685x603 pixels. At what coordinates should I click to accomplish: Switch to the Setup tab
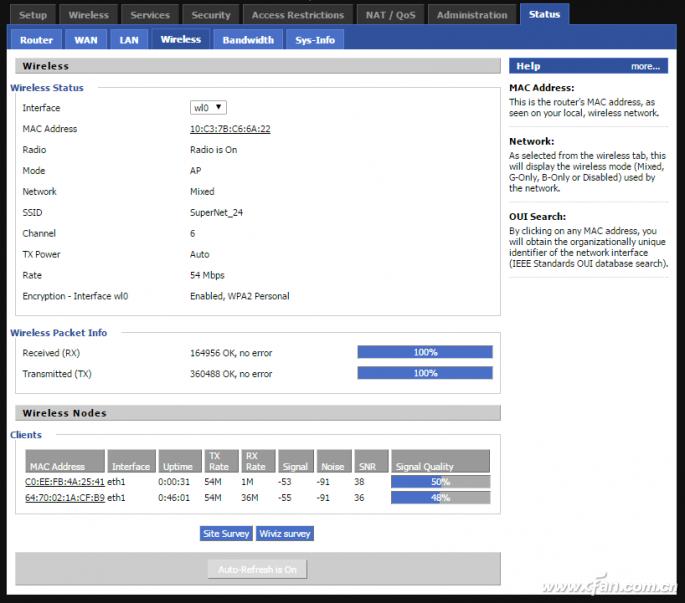coord(33,15)
